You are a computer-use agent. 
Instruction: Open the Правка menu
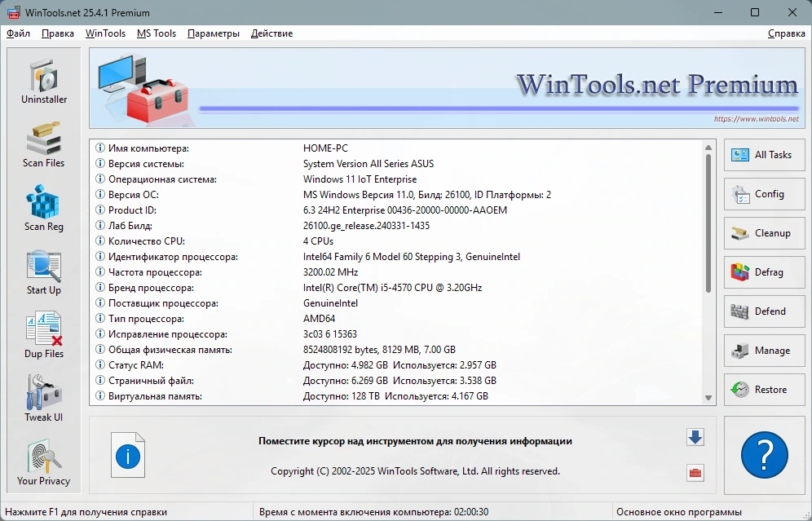point(58,33)
